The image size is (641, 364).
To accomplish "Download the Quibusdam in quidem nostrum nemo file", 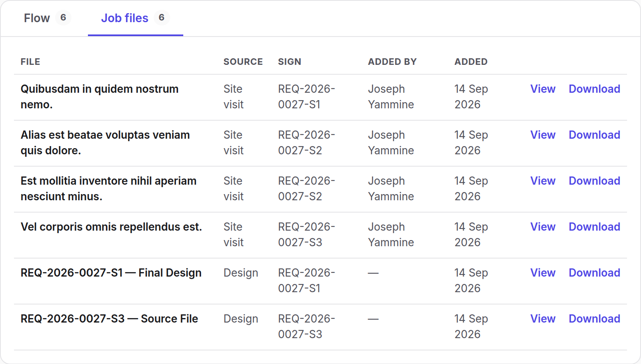I will coord(594,89).
